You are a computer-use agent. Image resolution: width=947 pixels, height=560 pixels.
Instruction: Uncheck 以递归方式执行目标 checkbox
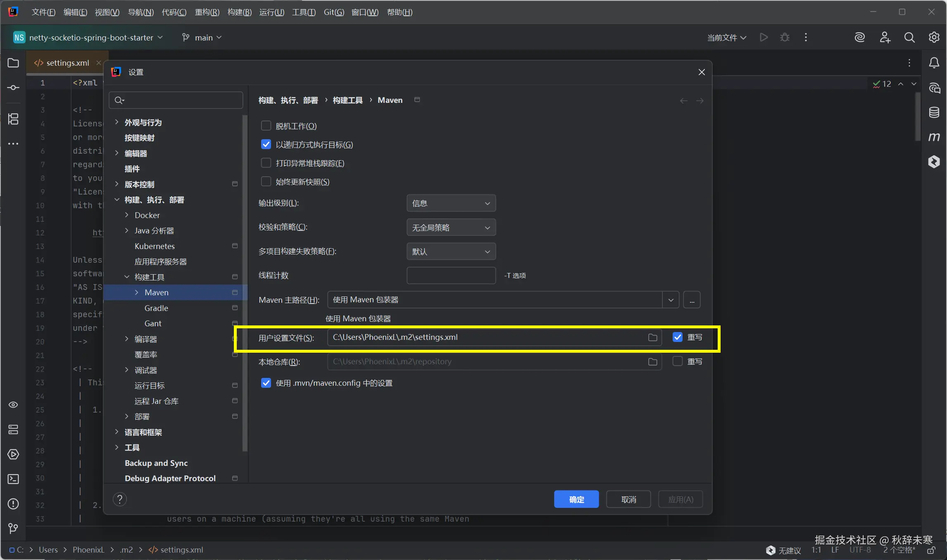coord(266,145)
